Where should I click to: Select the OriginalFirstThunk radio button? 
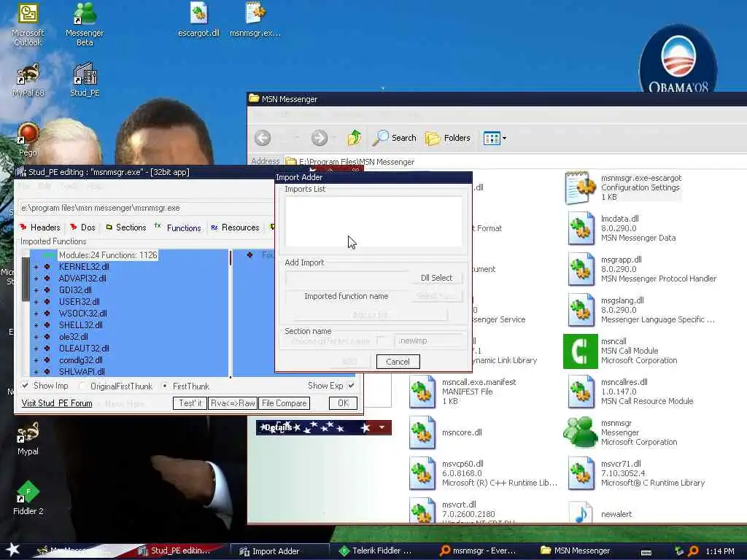82,386
